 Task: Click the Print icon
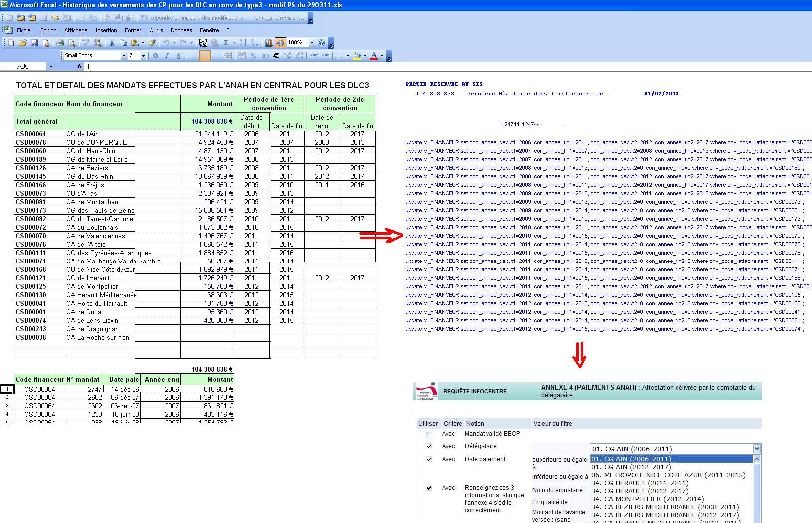[x=60, y=43]
